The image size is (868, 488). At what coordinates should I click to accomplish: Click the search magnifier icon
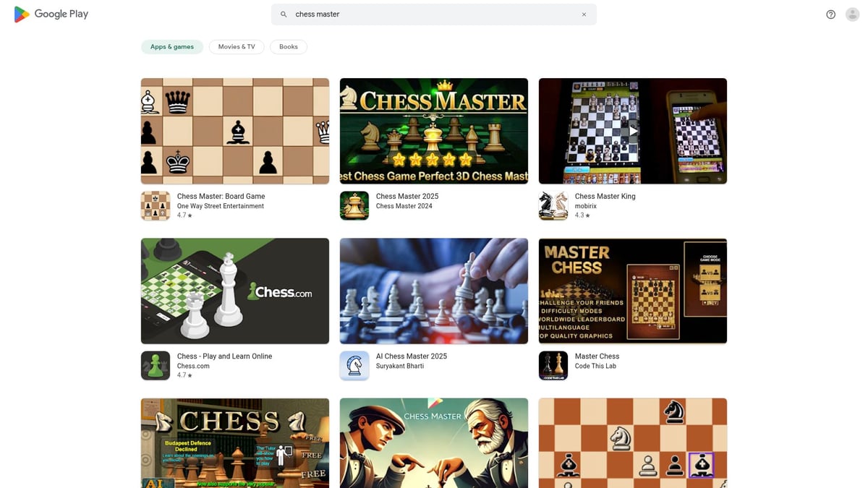coord(283,14)
